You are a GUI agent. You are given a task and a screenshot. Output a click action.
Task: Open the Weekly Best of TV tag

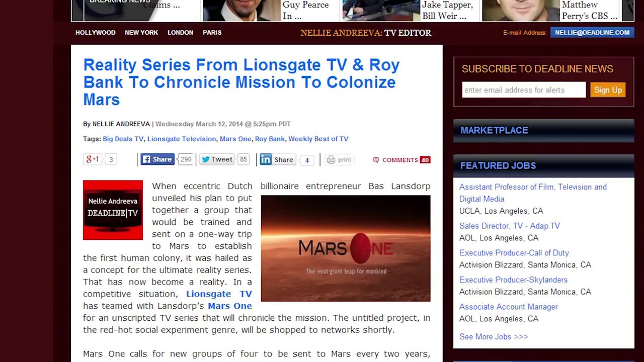(318, 139)
